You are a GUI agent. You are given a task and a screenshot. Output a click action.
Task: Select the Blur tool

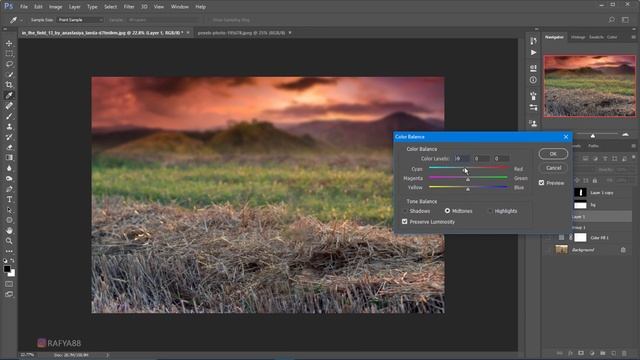click(9, 168)
